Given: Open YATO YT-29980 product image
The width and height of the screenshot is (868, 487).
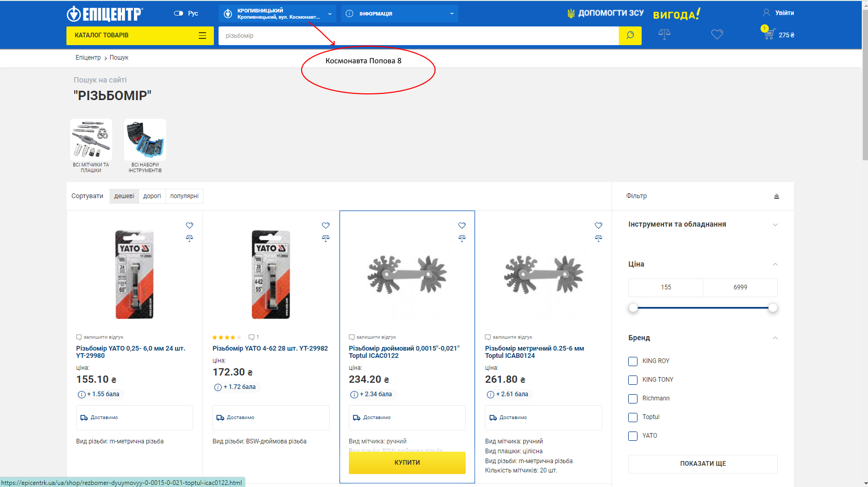Looking at the screenshot, I should pyautogui.click(x=134, y=274).
